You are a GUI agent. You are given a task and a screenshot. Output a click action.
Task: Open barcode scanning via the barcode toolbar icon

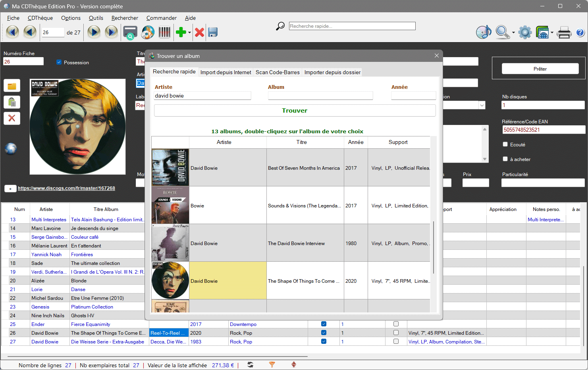(164, 32)
